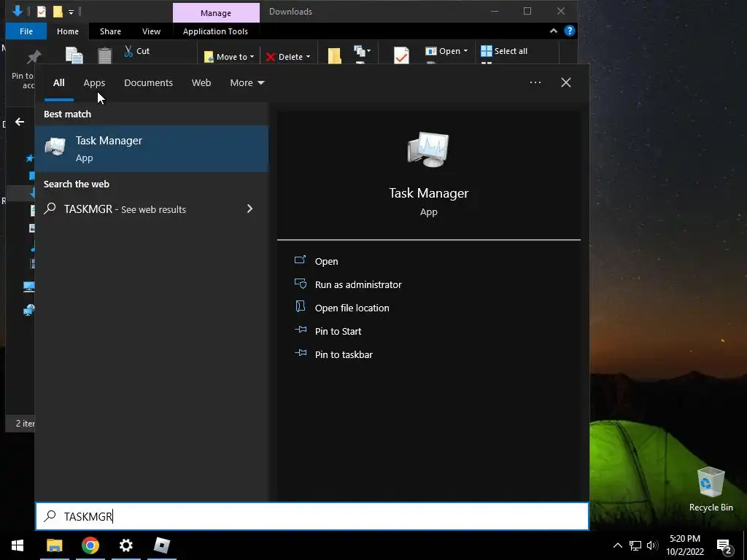Open the Application Tools ribbon tab

coord(215,31)
